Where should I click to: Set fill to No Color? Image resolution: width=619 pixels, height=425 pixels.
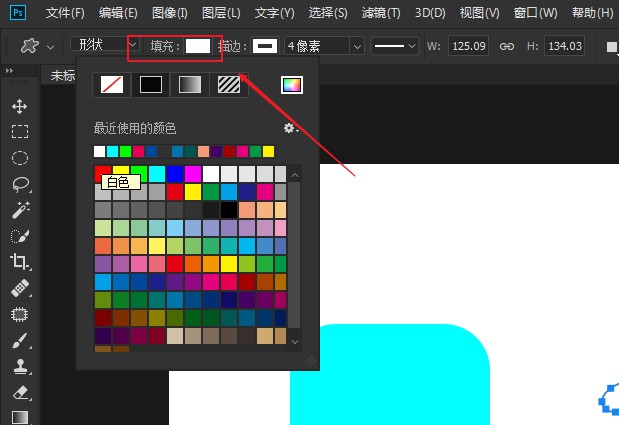tap(112, 84)
